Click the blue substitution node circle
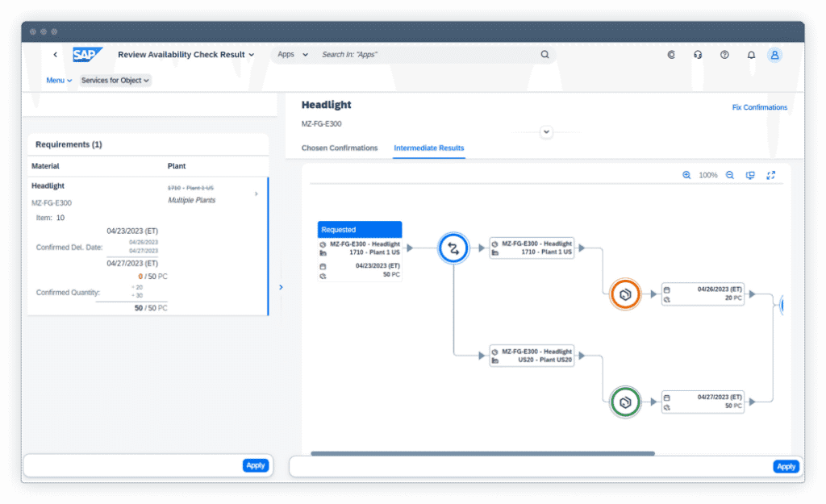 453,248
